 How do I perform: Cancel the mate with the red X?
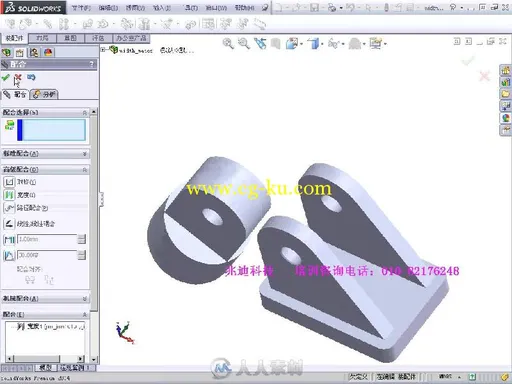click(18, 78)
